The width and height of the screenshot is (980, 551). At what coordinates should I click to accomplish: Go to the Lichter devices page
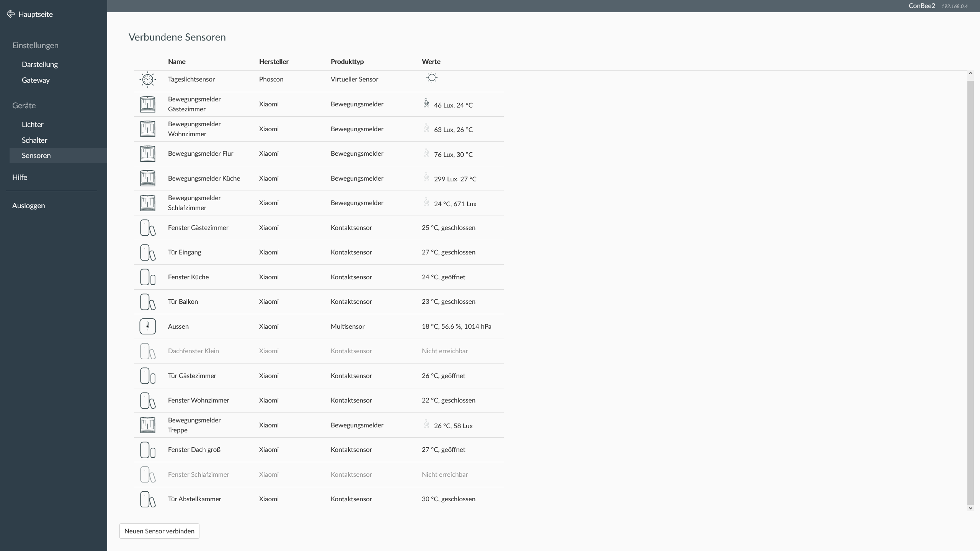(33, 124)
